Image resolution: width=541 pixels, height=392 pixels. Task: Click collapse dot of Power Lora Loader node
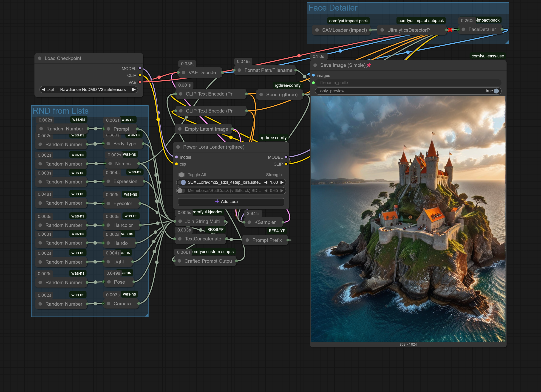(x=178, y=147)
